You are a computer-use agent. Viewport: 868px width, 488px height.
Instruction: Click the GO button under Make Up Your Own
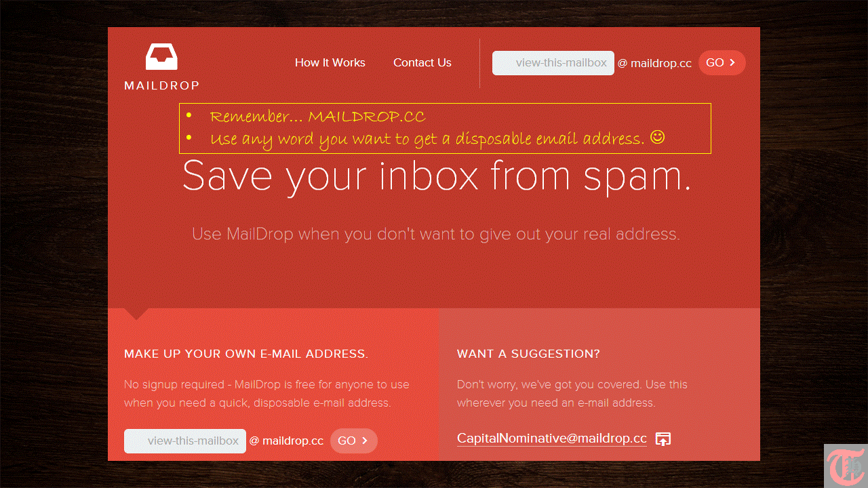354,441
